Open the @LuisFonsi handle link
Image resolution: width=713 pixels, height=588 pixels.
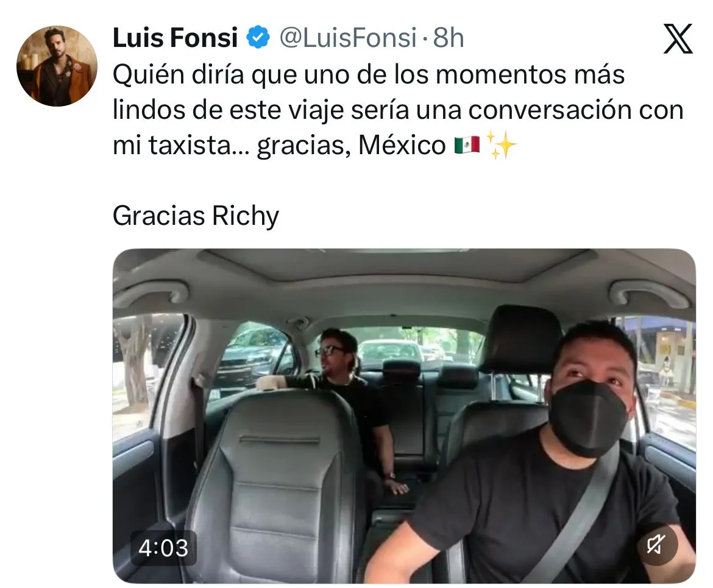(348, 38)
